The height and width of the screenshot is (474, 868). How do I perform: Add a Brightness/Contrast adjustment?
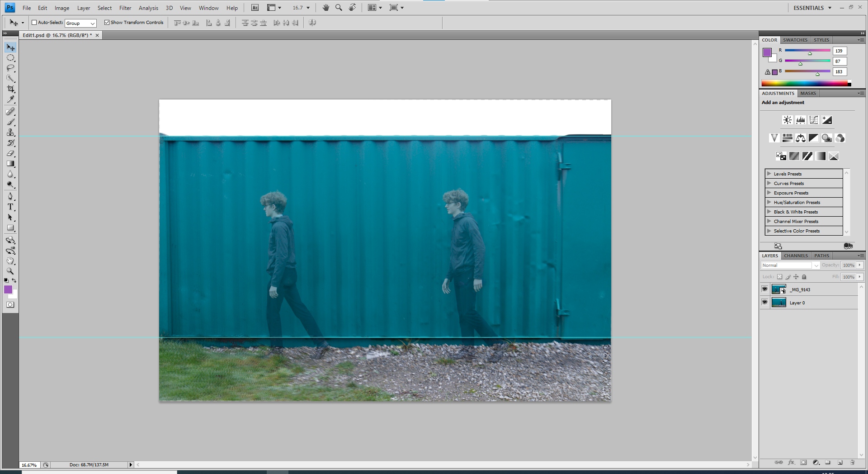coord(788,120)
